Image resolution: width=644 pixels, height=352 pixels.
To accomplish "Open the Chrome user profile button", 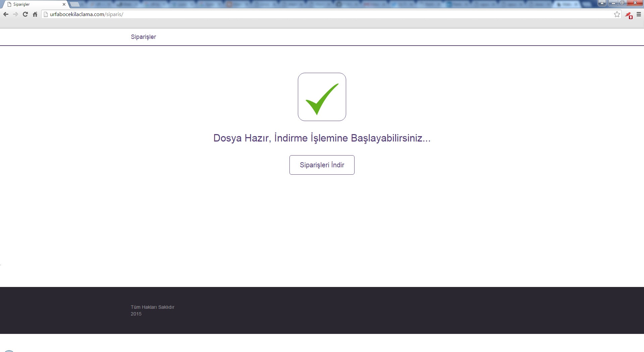I will coord(602,3).
